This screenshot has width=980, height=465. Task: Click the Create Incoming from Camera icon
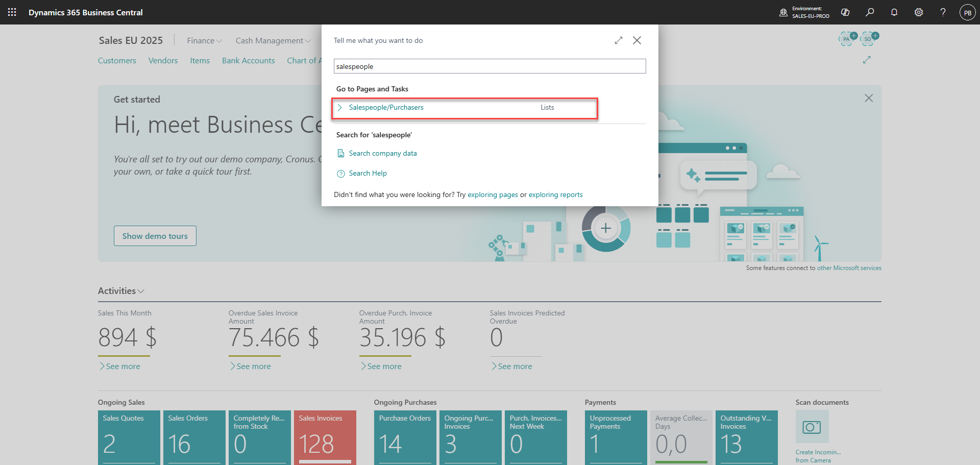click(x=812, y=427)
